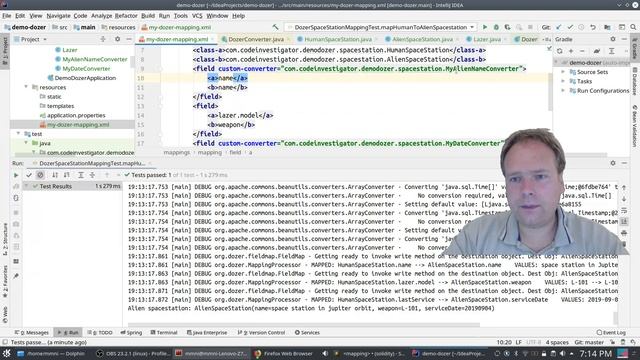Switch to DozerConverter.java tab
Image resolution: width=640 pixels, height=360 pixels.
click(x=256, y=39)
